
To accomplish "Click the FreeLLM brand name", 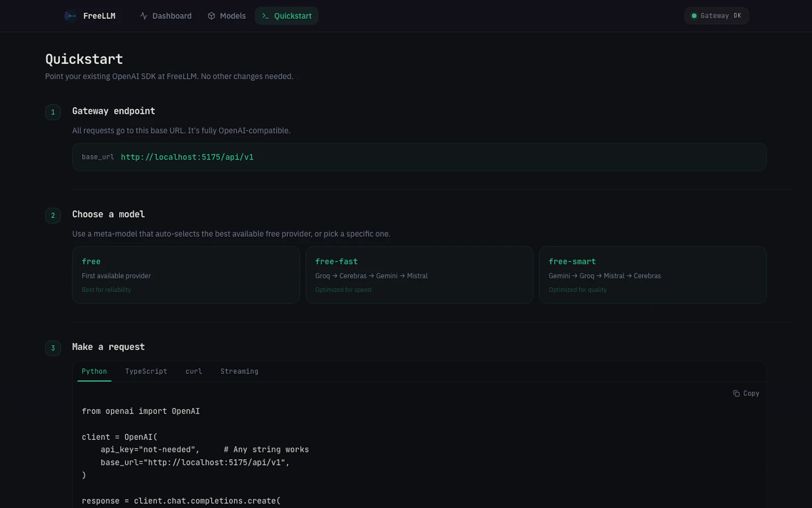I will pyautogui.click(x=99, y=16).
